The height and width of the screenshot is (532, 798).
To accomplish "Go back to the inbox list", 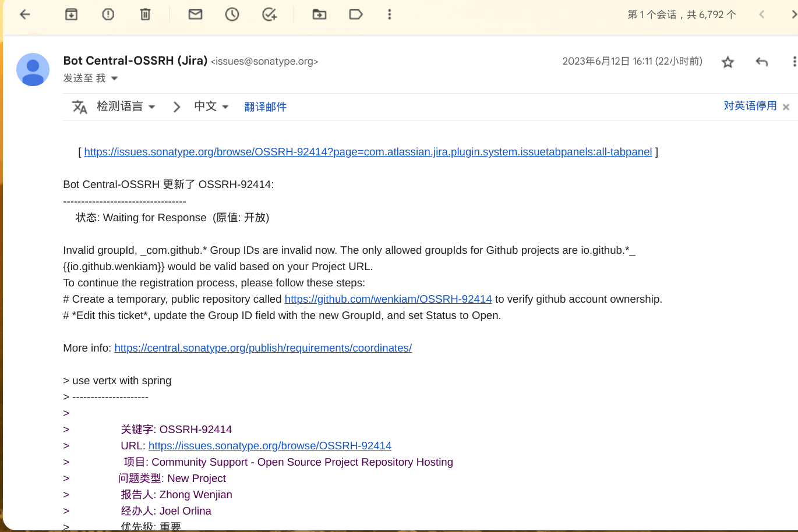I will tap(25, 15).
